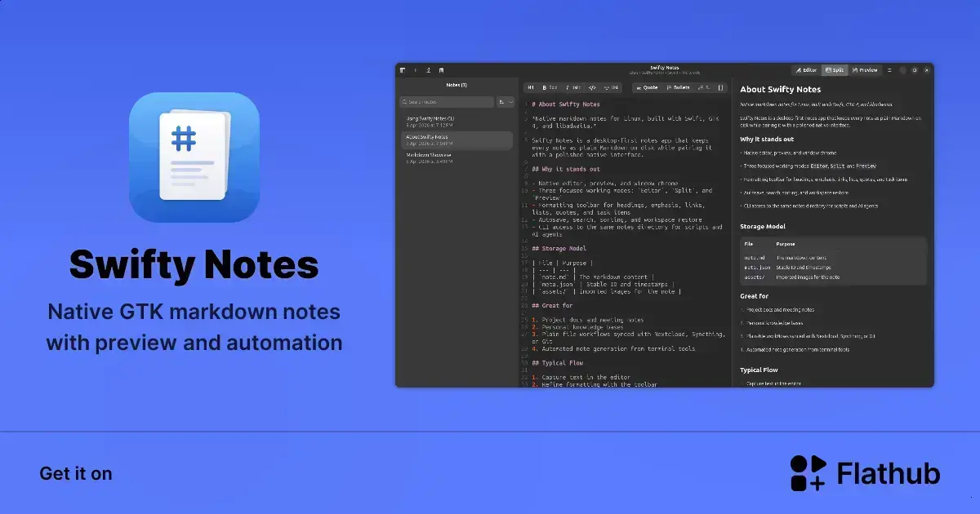Delete note using the trash icon

(441, 70)
